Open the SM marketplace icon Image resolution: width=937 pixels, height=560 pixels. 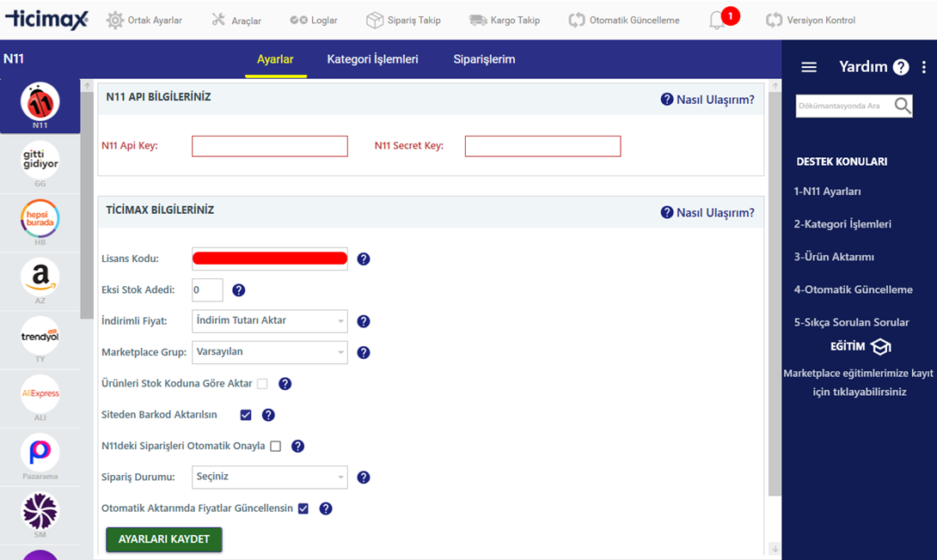pos(40,510)
